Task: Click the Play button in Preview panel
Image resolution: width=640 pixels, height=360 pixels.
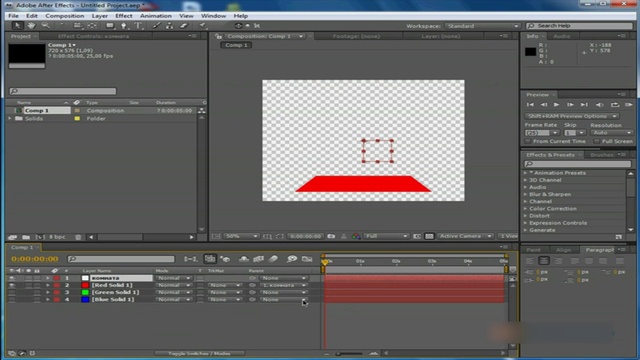Action: point(556,105)
